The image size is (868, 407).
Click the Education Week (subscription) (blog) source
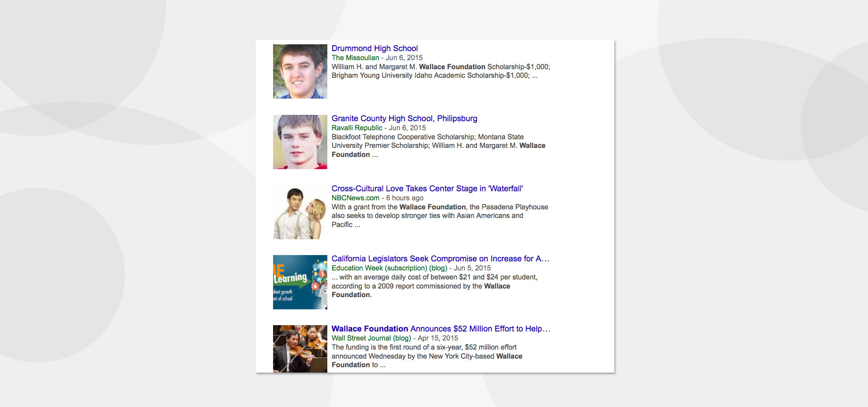pos(389,268)
